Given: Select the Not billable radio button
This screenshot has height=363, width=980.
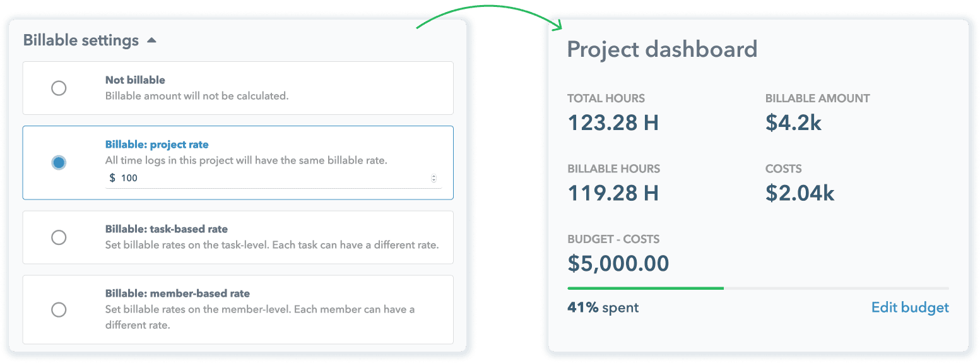Looking at the screenshot, I should pos(59,88).
